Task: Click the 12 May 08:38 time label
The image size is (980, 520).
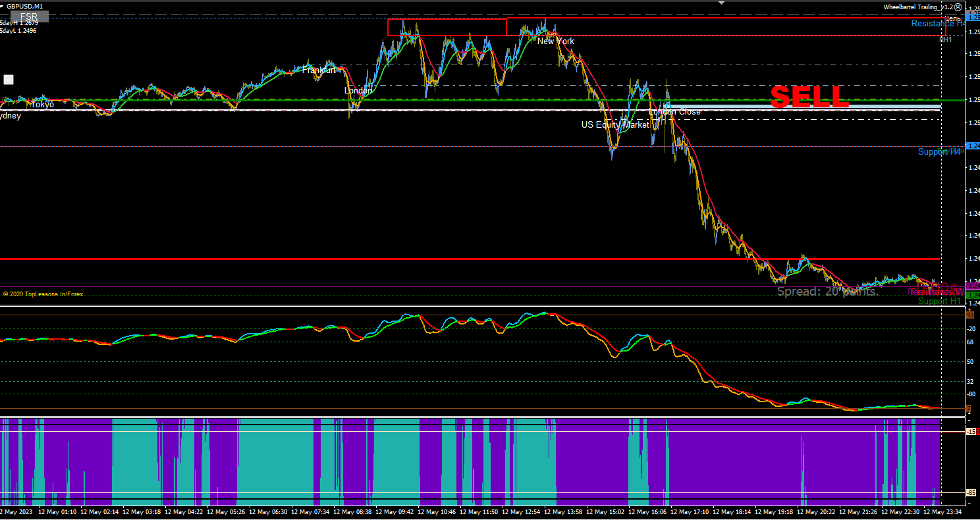Action: pyautogui.click(x=352, y=511)
